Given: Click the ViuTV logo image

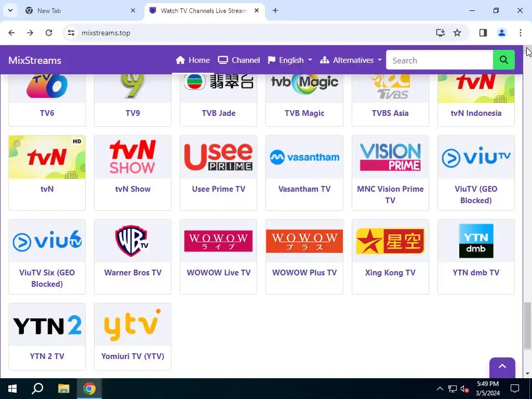Looking at the screenshot, I should pos(476,157).
